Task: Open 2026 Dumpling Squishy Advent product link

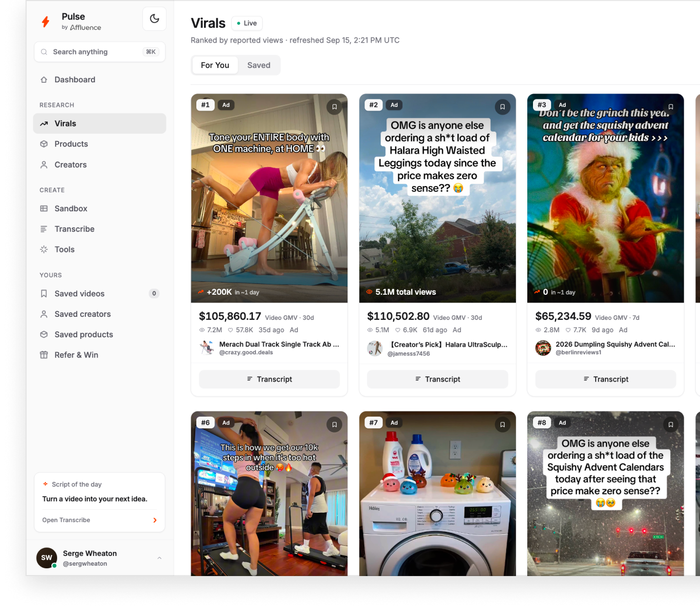Action: coord(615,345)
